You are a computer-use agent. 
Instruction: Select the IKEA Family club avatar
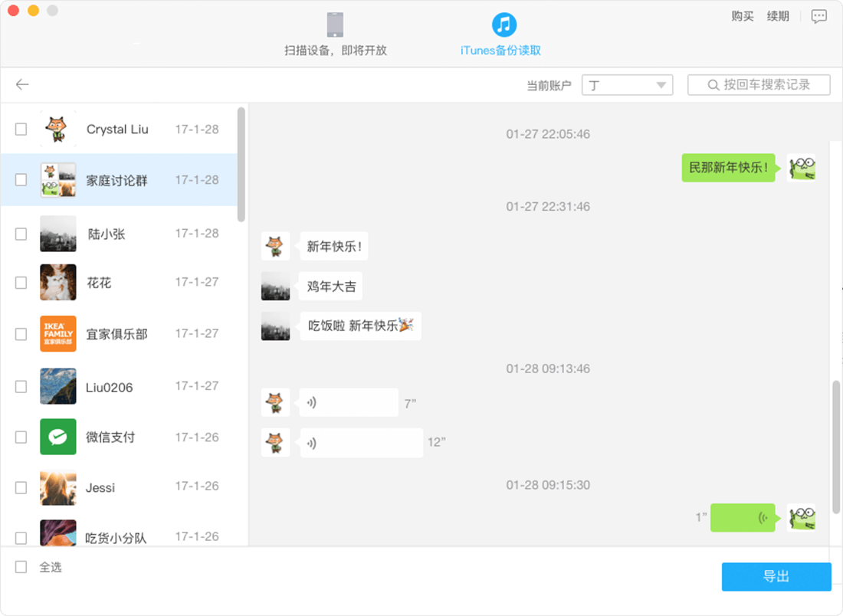click(x=58, y=334)
